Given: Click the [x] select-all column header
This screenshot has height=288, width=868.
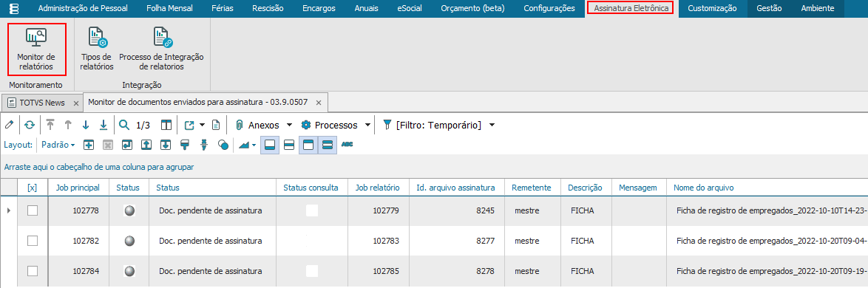Looking at the screenshot, I should 33,188.
